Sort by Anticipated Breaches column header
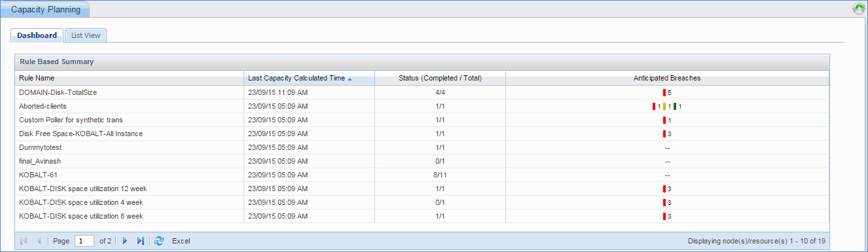This screenshot has width=868, height=252. tap(667, 78)
